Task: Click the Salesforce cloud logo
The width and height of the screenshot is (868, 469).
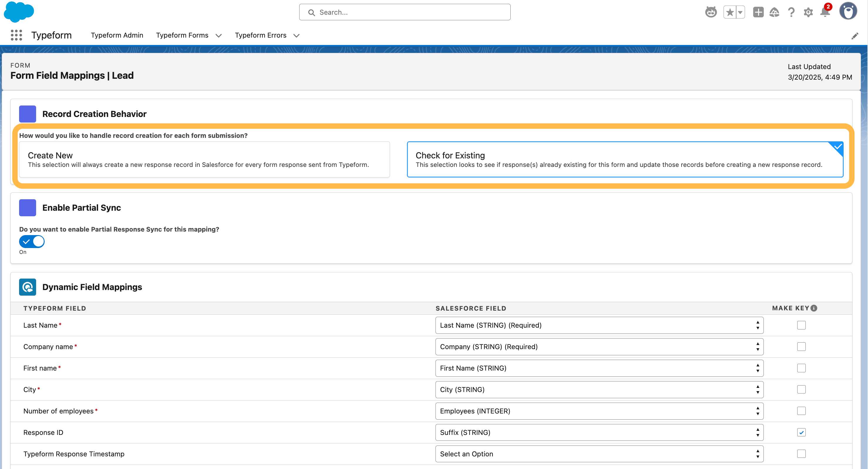Action: 19,12
